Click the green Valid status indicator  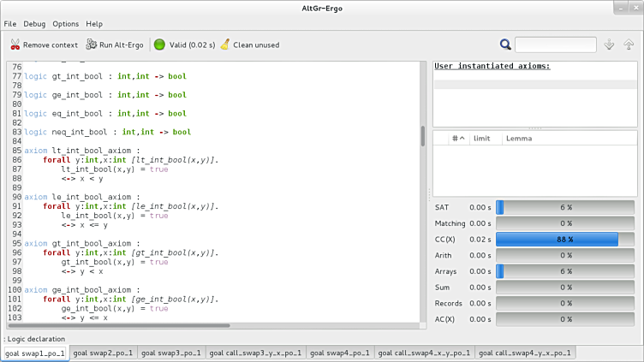(x=159, y=45)
